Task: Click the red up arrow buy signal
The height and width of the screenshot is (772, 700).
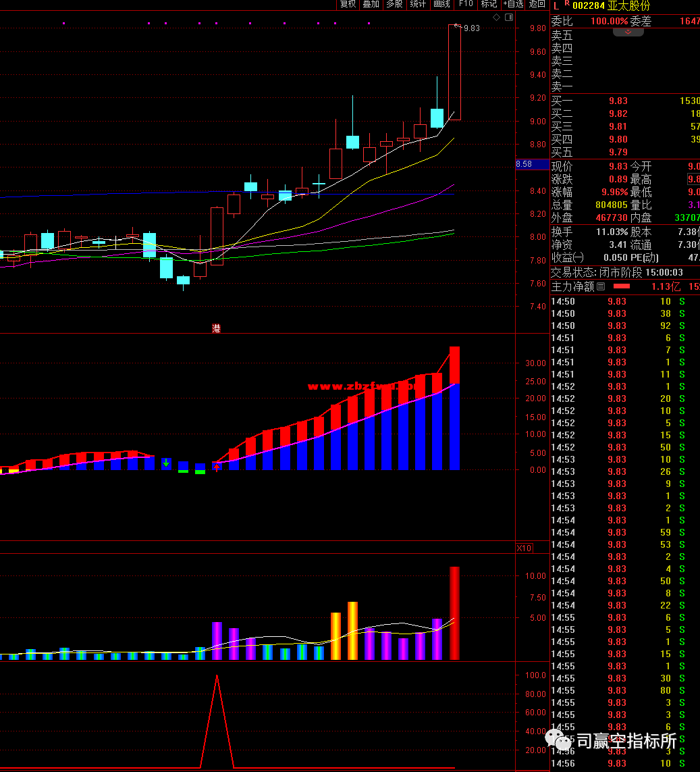Action: [x=217, y=466]
